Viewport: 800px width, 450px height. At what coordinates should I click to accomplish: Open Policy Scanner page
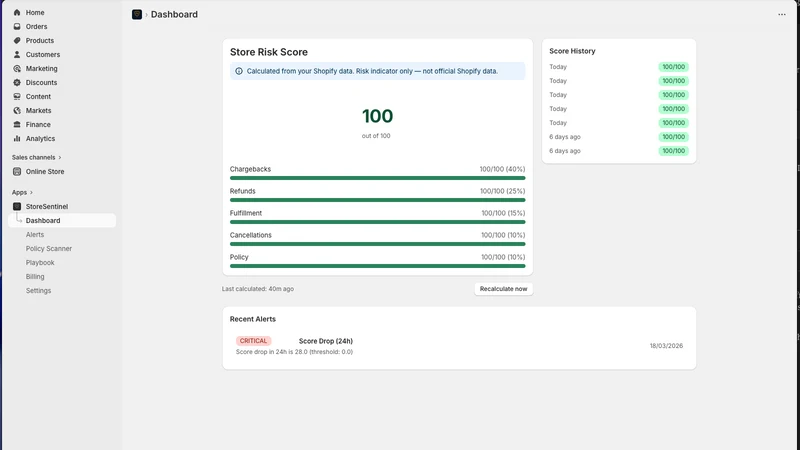(x=49, y=248)
